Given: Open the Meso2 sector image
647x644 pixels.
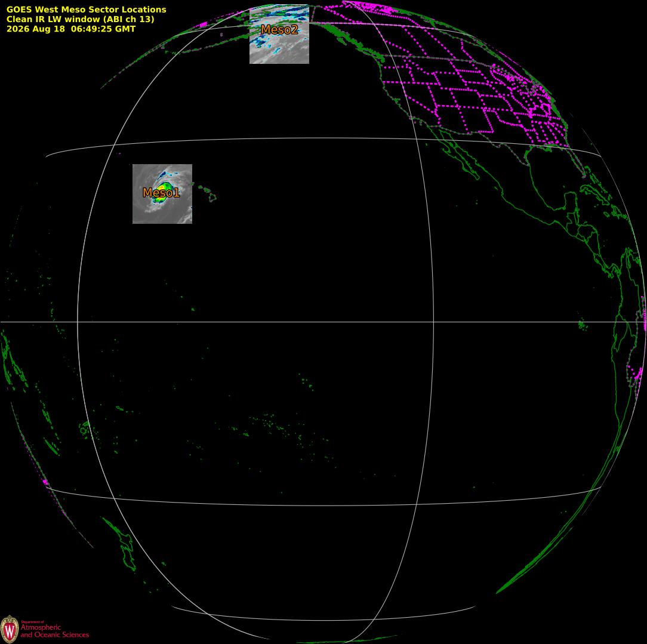Looking at the screenshot, I should (279, 34).
